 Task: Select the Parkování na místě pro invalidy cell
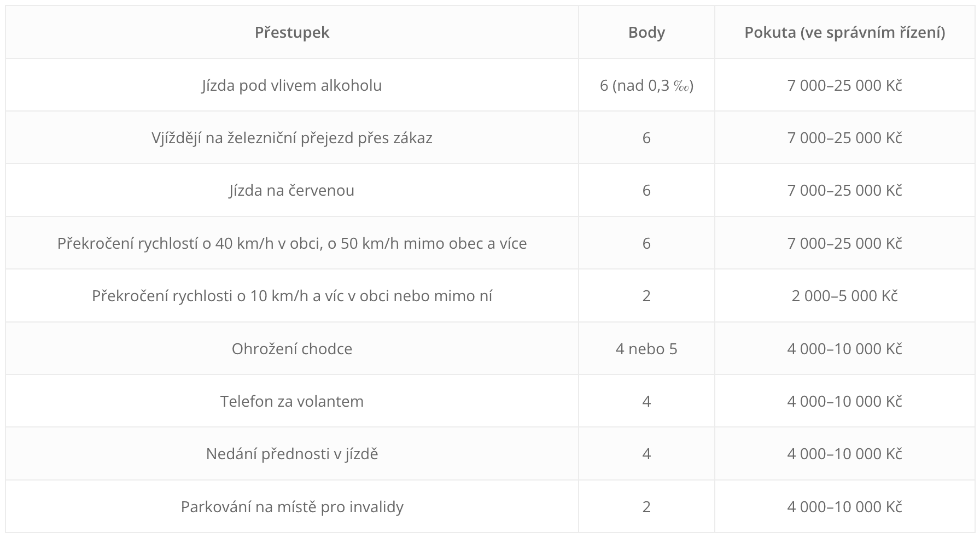click(292, 507)
